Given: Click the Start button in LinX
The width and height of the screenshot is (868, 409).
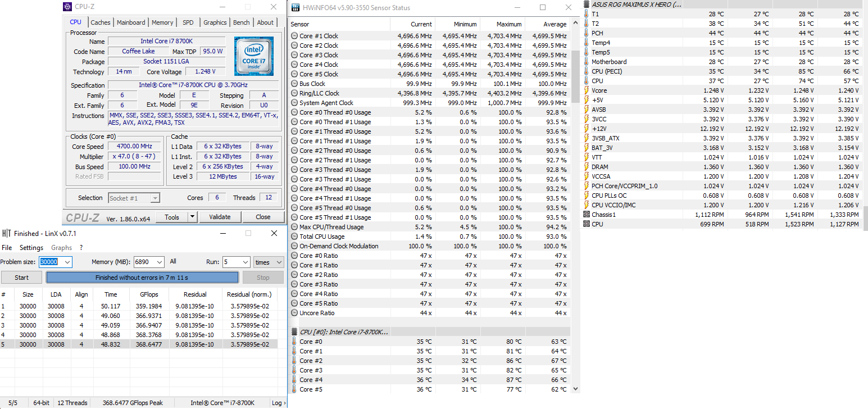Looking at the screenshot, I should [21, 278].
